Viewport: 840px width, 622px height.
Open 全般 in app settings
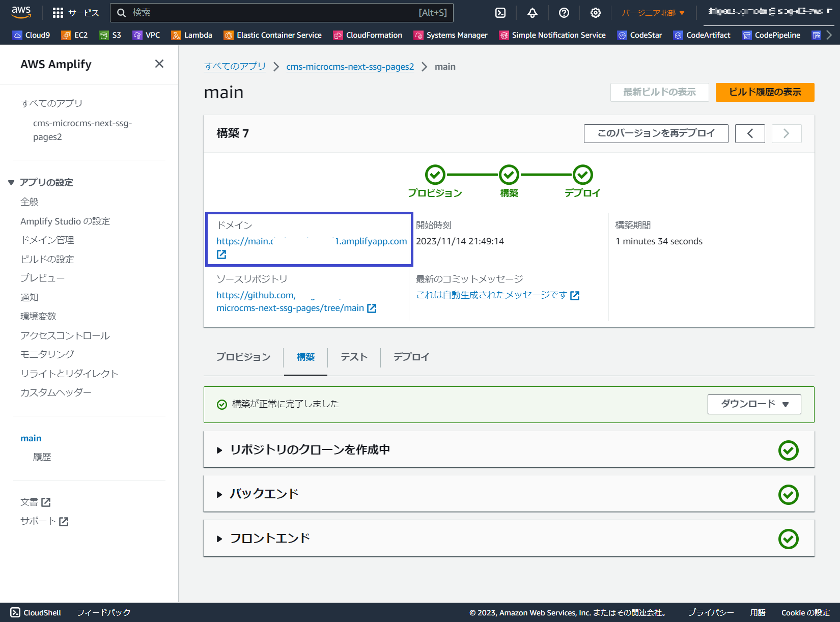(30, 202)
